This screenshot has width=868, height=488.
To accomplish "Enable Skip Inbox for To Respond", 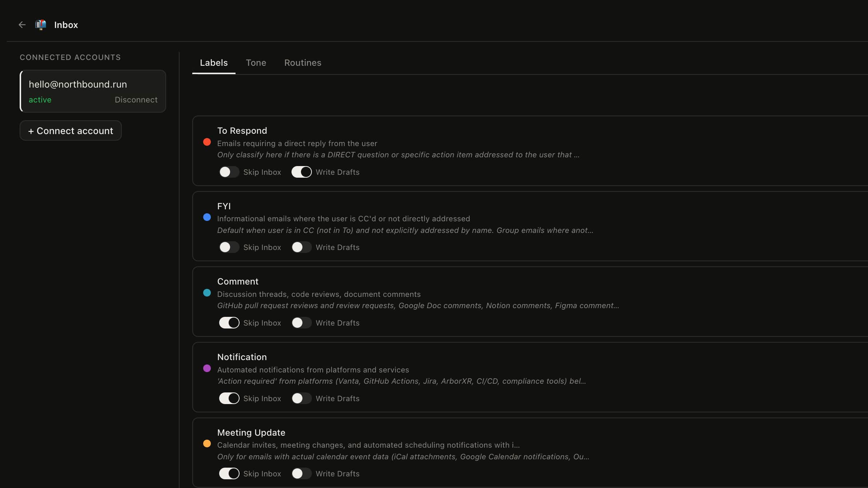I will [x=229, y=172].
